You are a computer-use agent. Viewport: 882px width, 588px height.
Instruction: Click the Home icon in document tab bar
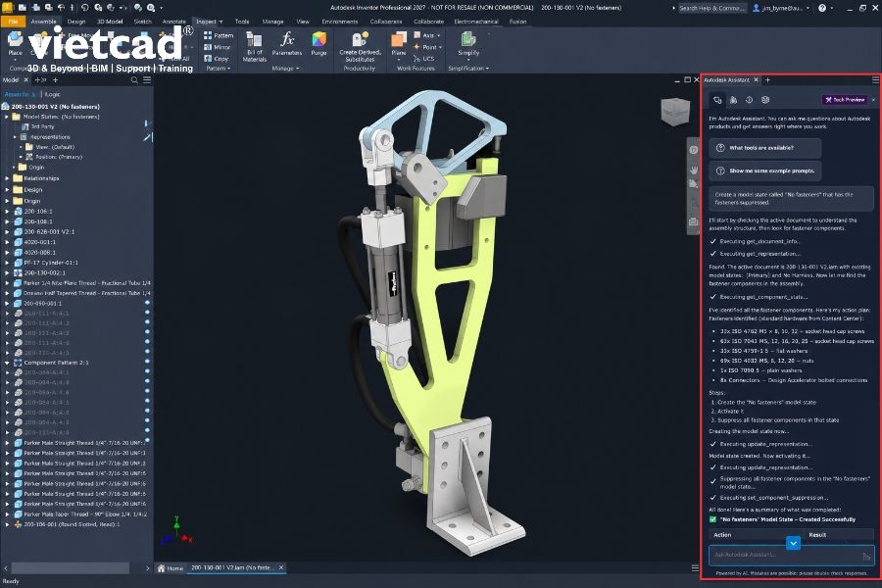coord(161,568)
